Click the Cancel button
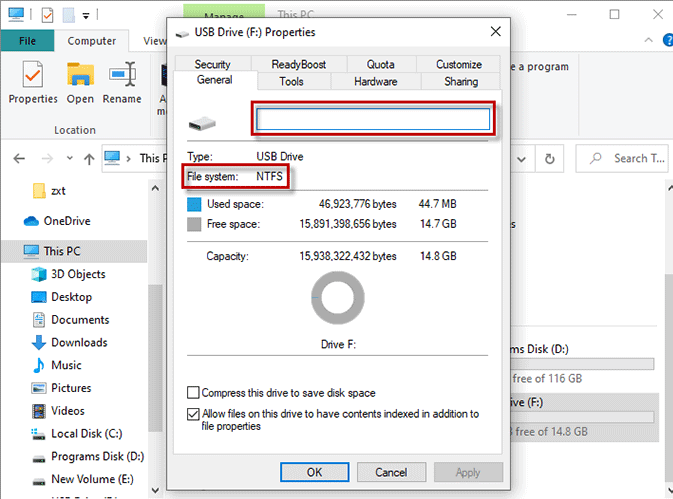 (x=391, y=472)
